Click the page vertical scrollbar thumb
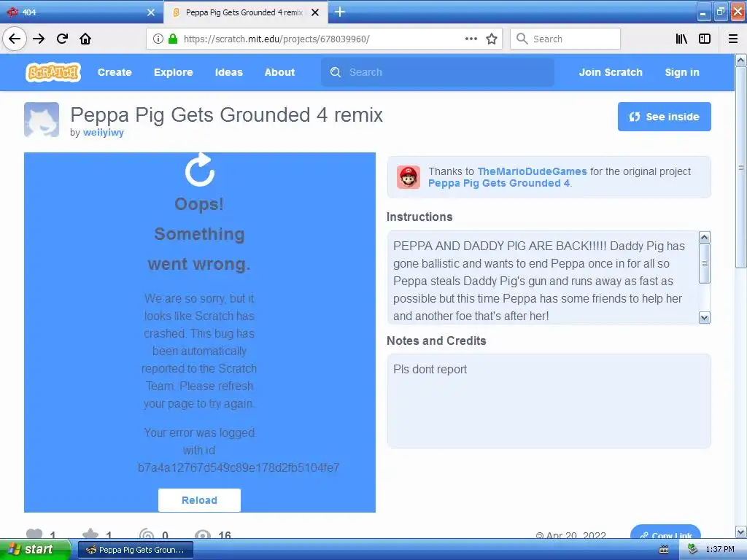Image resolution: width=747 pixels, height=560 pixels. pos(740,167)
